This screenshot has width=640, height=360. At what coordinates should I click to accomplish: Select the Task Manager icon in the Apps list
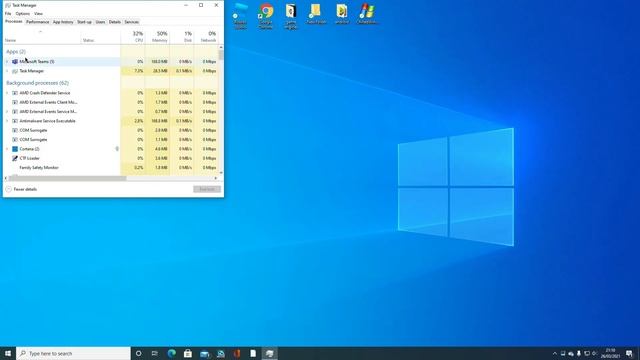pyautogui.click(x=15, y=71)
